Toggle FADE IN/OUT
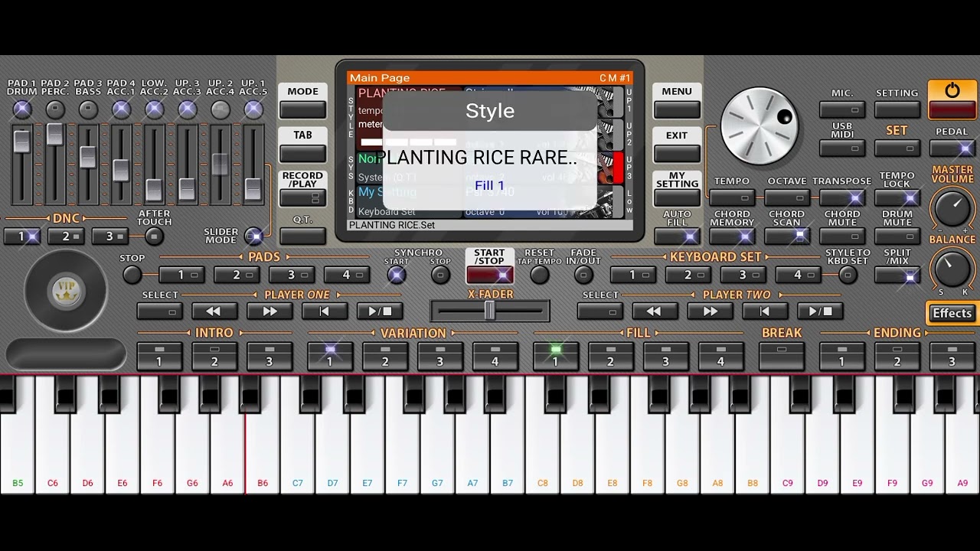 coord(583,275)
